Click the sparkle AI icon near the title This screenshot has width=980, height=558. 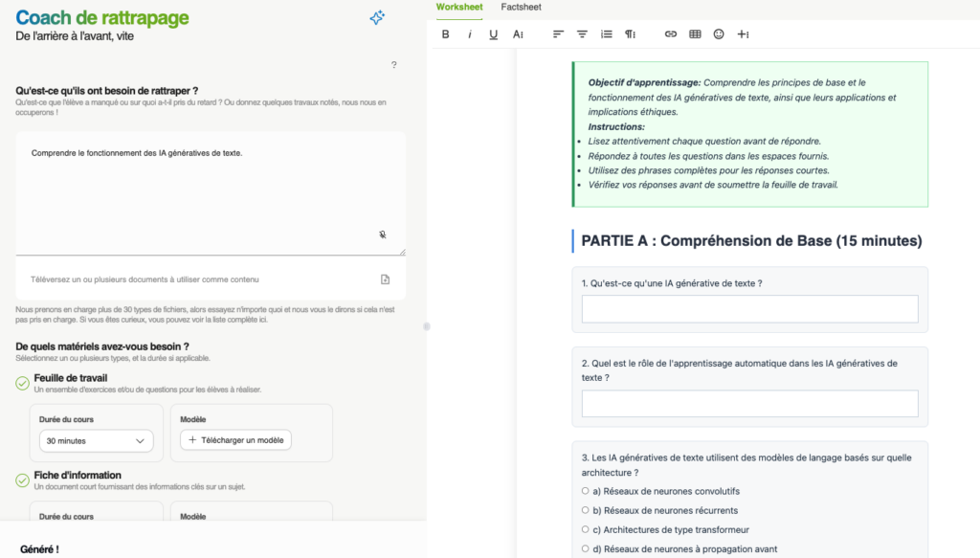pyautogui.click(x=377, y=18)
